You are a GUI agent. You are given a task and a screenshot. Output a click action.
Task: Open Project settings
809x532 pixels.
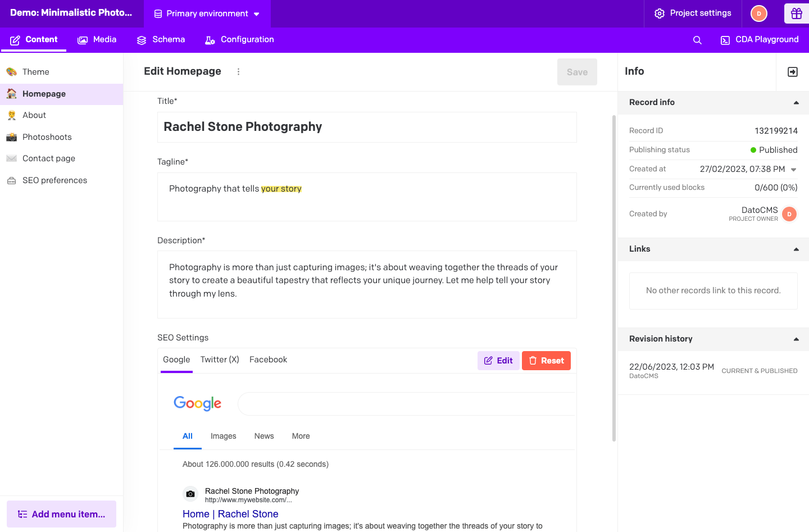coord(693,13)
